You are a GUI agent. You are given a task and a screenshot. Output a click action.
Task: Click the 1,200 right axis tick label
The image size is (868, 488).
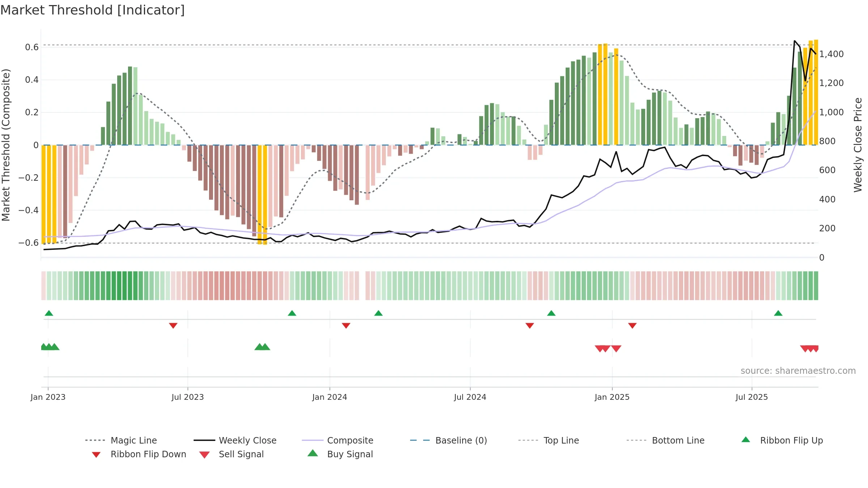click(x=831, y=83)
